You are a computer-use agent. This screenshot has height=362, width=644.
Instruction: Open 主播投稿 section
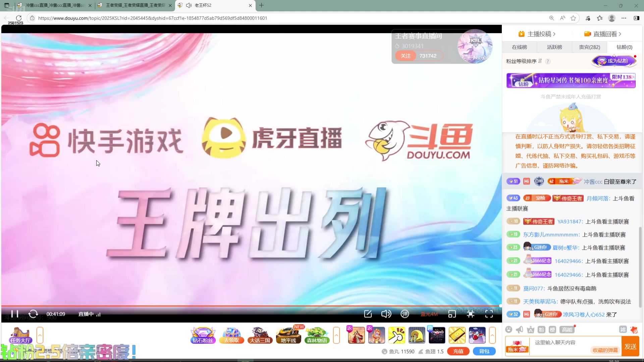[537, 34]
